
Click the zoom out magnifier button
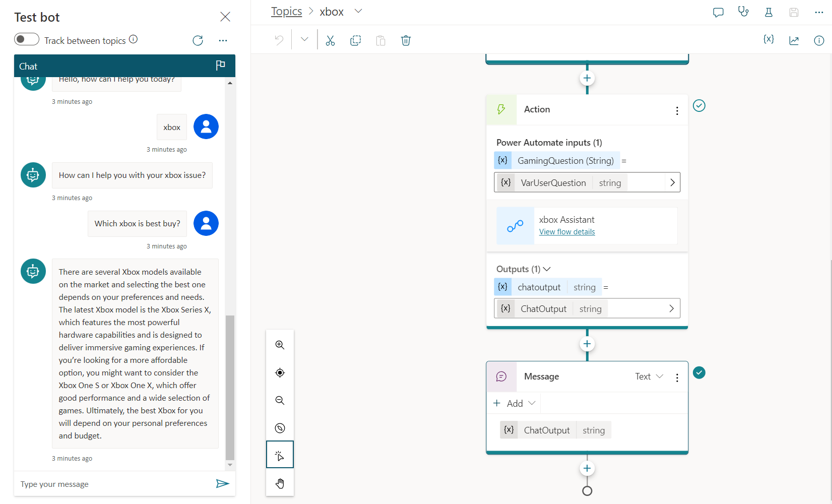(x=280, y=401)
